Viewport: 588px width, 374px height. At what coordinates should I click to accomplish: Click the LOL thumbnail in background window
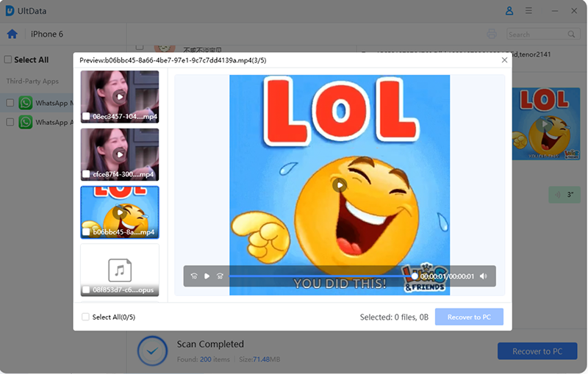pos(546,123)
